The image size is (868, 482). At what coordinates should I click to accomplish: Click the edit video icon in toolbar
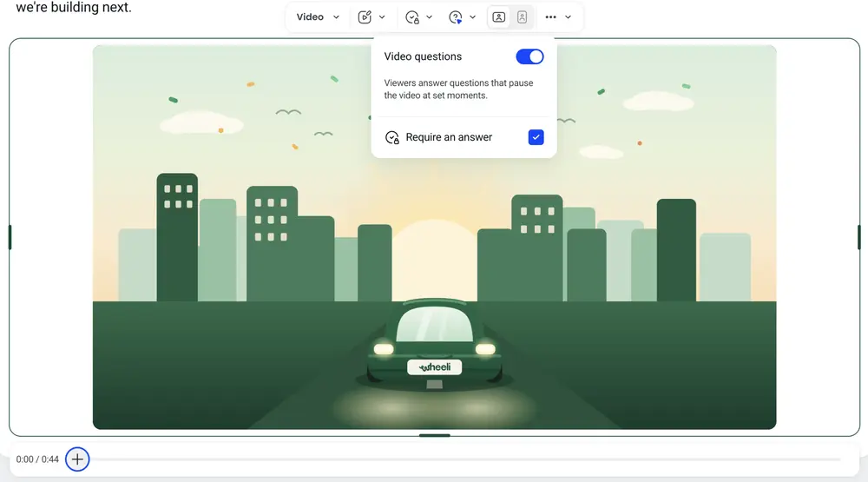365,17
